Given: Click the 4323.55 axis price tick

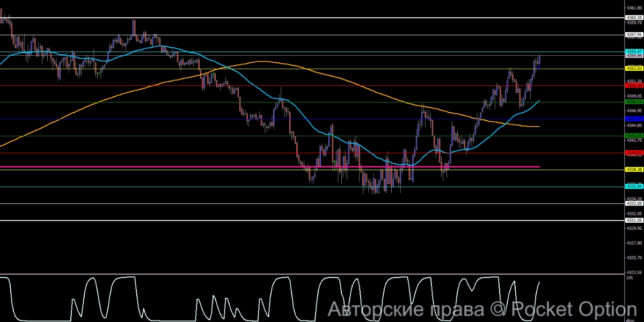Looking at the screenshot, I should click(634, 272).
